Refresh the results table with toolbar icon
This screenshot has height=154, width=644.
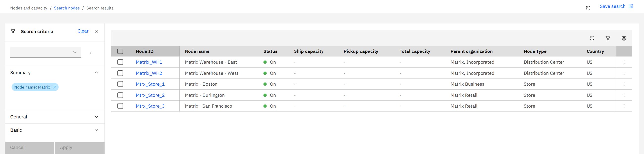pos(592,38)
